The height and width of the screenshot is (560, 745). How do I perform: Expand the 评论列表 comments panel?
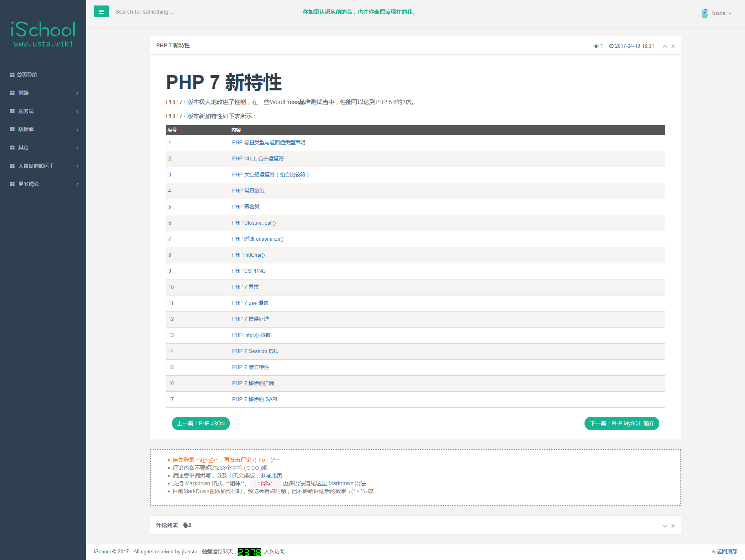point(665,526)
